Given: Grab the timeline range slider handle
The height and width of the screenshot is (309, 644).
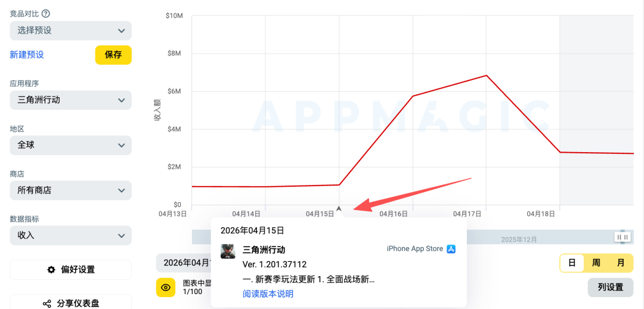Looking at the screenshot, I should (x=623, y=237).
